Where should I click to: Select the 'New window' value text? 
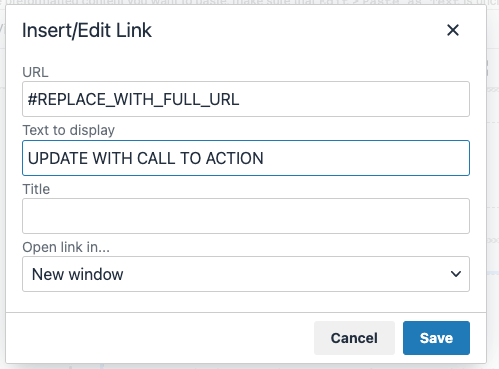coord(77,274)
